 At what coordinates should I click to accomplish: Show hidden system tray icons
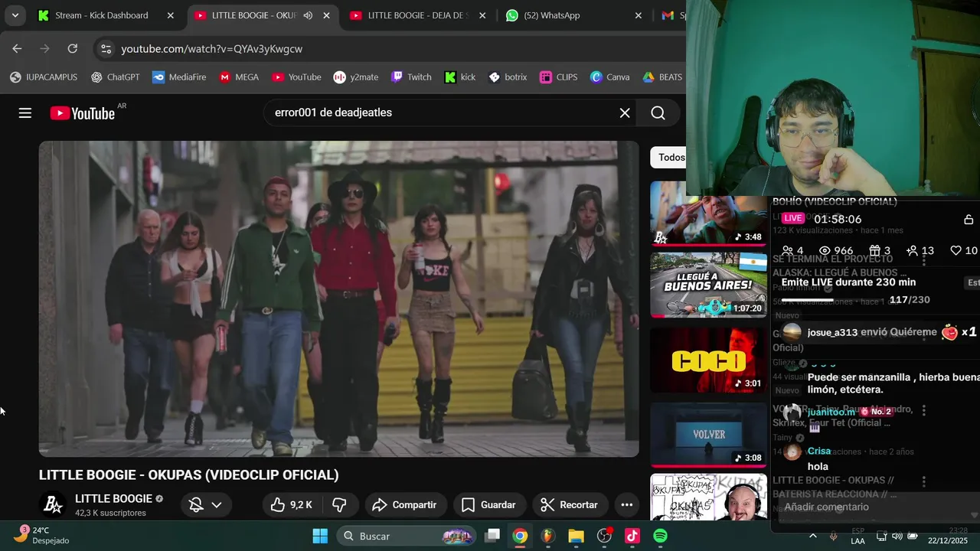coord(813,536)
